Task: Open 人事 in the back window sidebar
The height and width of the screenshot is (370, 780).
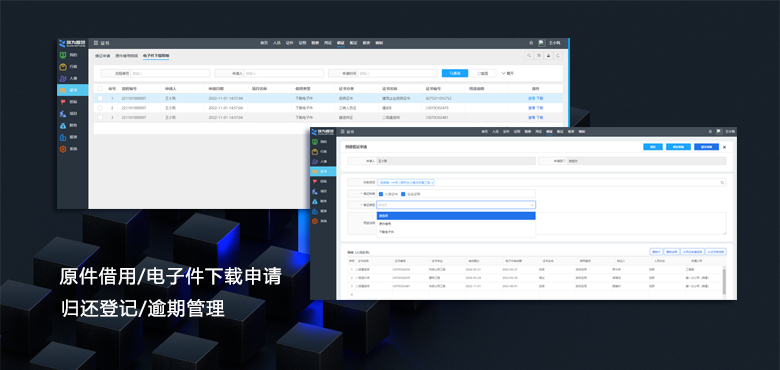Action: click(x=73, y=79)
